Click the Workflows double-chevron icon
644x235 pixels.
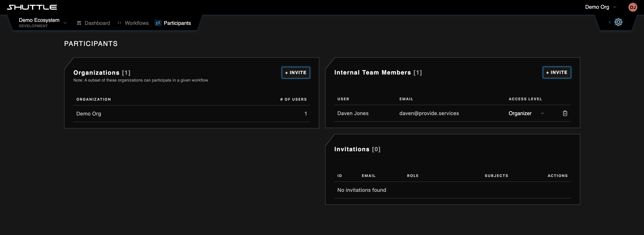(119, 23)
